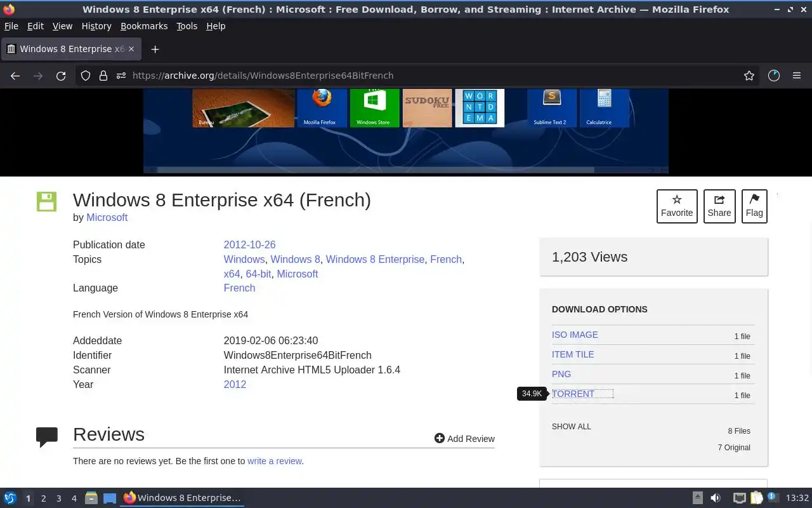Viewport: 812px width, 508px height.
Task: Open the Edit menu
Action: pos(36,26)
